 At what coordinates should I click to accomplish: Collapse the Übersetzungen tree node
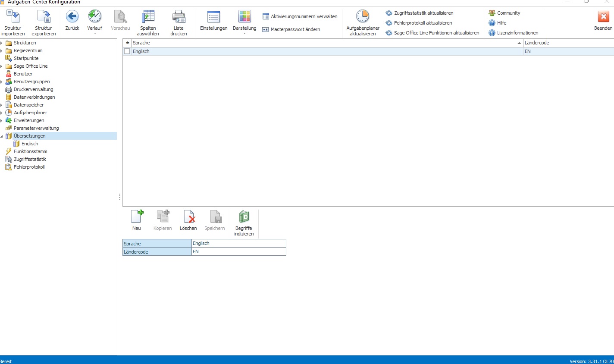[x=1, y=136]
